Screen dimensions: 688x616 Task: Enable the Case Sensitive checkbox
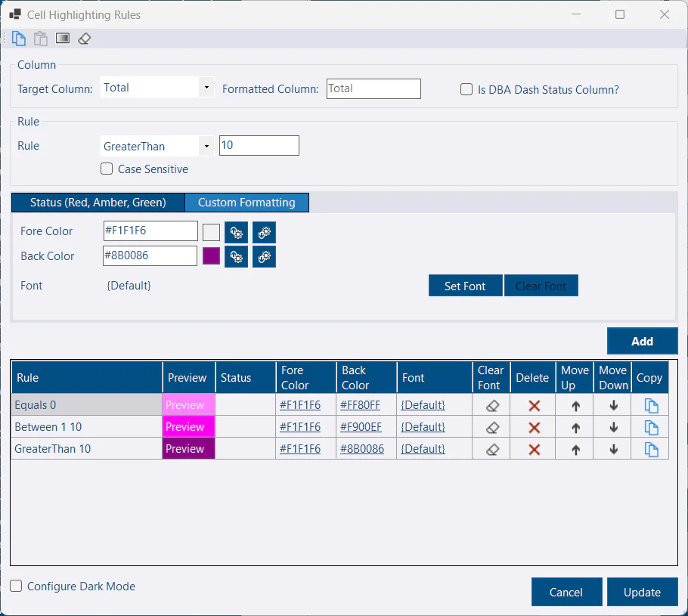point(107,169)
